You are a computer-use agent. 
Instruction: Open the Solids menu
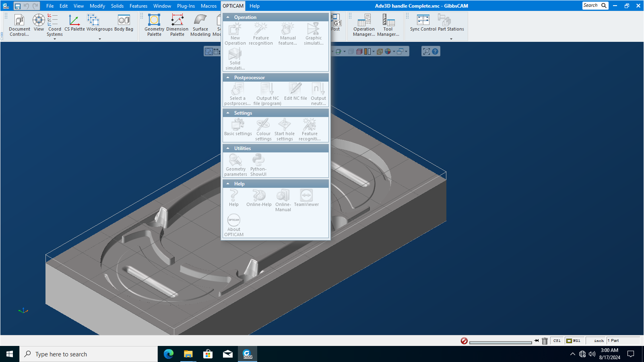[118, 6]
